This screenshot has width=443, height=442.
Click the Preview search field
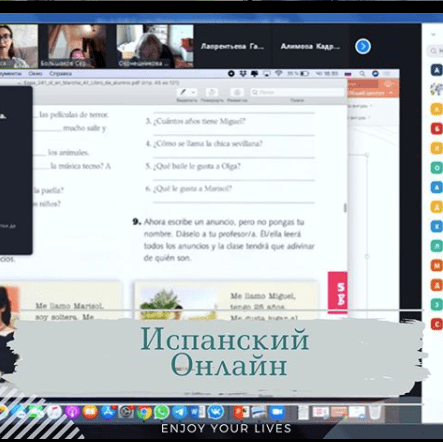tap(297, 92)
